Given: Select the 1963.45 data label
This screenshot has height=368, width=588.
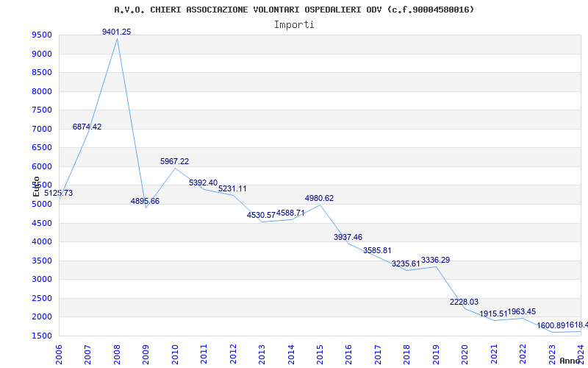Looking at the screenshot, I should [x=522, y=311].
